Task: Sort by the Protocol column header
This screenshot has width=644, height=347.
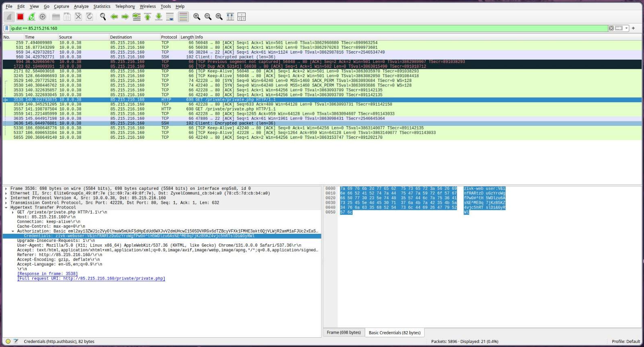Action: pyautogui.click(x=169, y=37)
